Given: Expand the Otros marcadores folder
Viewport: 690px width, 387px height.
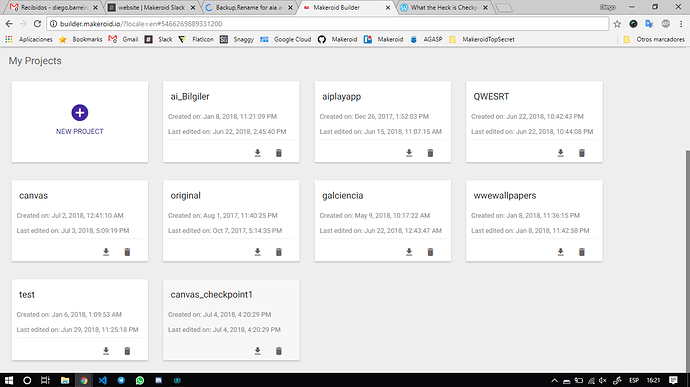Looking at the screenshot, I should click(x=654, y=39).
